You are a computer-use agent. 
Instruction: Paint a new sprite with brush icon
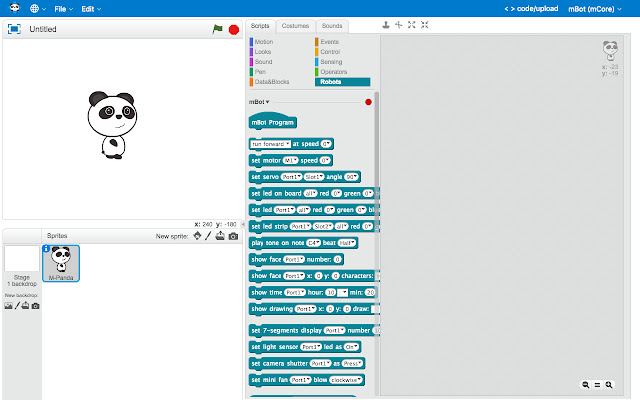[x=208, y=236]
